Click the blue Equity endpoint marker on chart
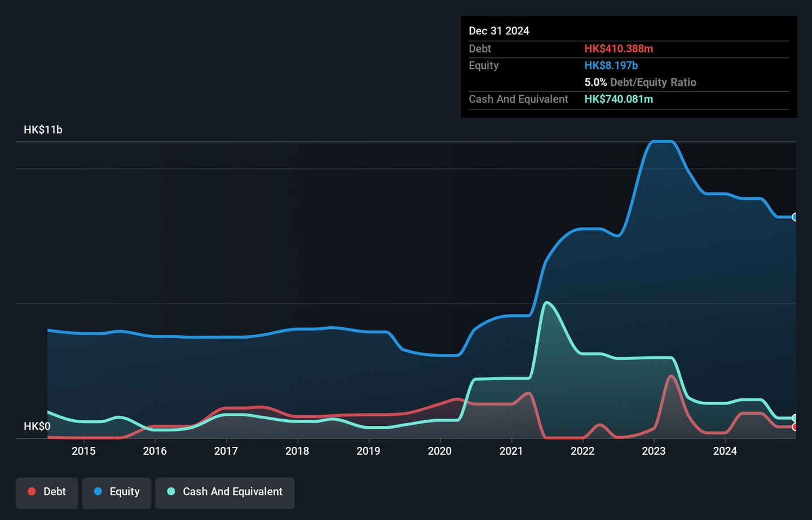 coord(795,217)
